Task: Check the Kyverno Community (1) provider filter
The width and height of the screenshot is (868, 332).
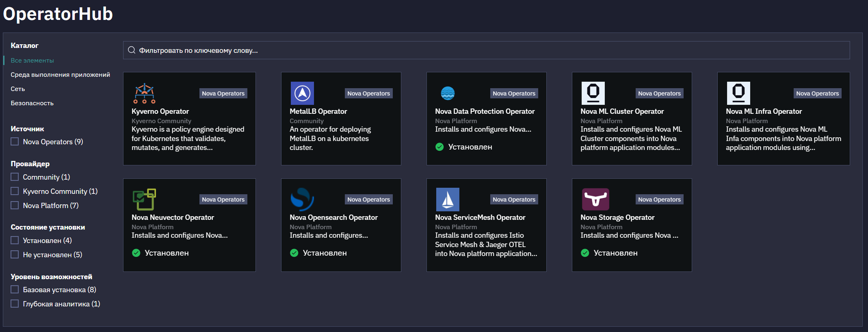Action: (x=15, y=191)
